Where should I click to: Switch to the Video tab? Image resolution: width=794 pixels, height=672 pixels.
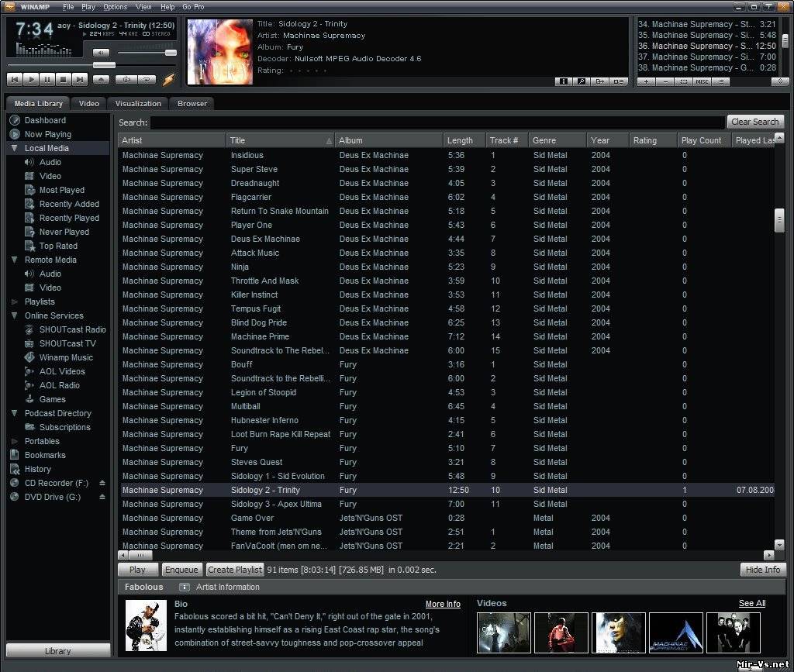(x=88, y=103)
